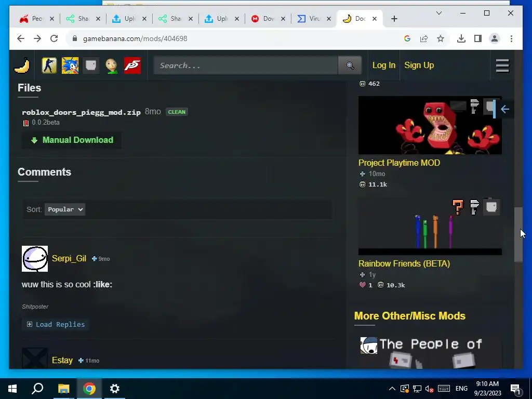The width and height of the screenshot is (532, 399).
Task: Click the Sign Up link
Action: tap(419, 65)
